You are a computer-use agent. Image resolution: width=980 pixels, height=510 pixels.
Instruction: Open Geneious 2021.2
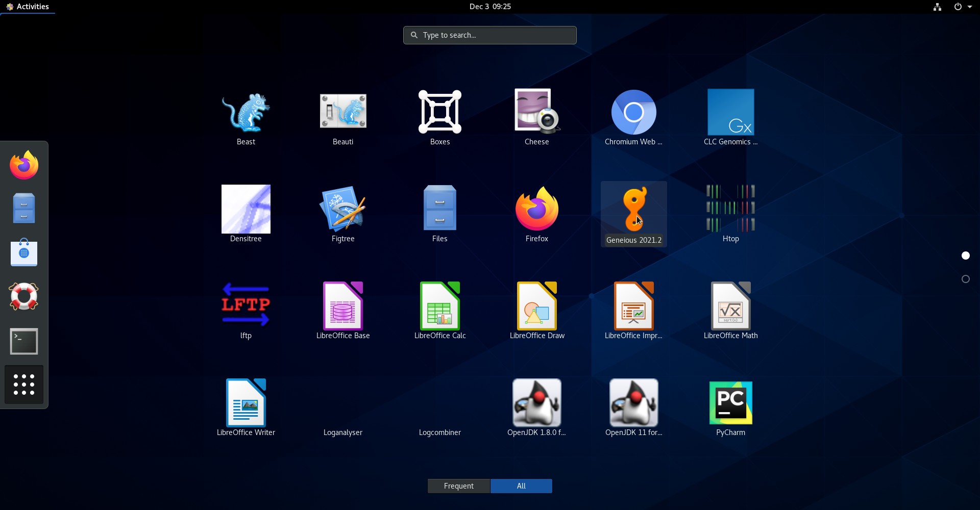633,214
